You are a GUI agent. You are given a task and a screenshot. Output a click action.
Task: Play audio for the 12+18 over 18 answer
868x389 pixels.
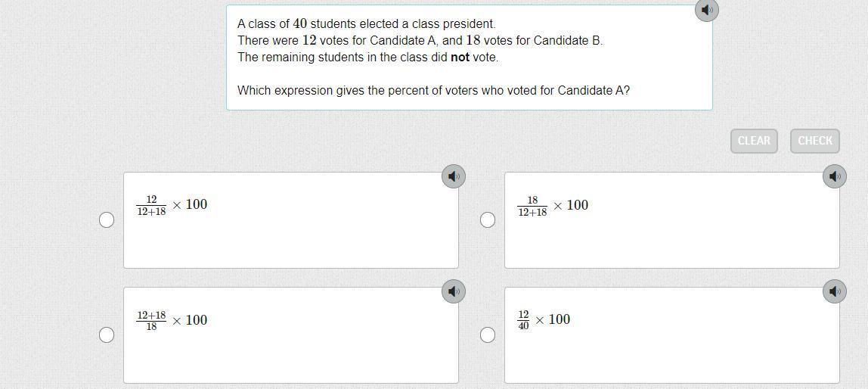(x=453, y=291)
